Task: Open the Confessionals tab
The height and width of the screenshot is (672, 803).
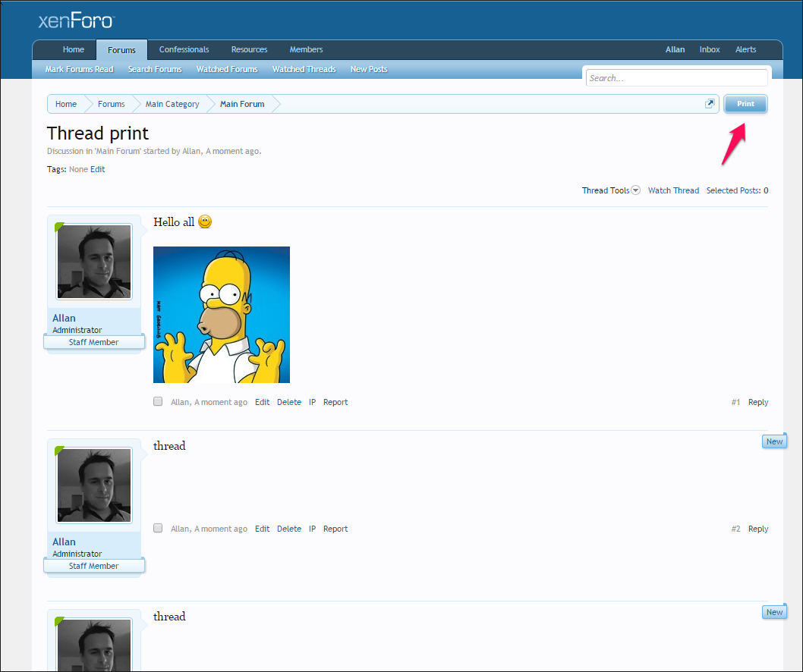Action: point(184,49)
